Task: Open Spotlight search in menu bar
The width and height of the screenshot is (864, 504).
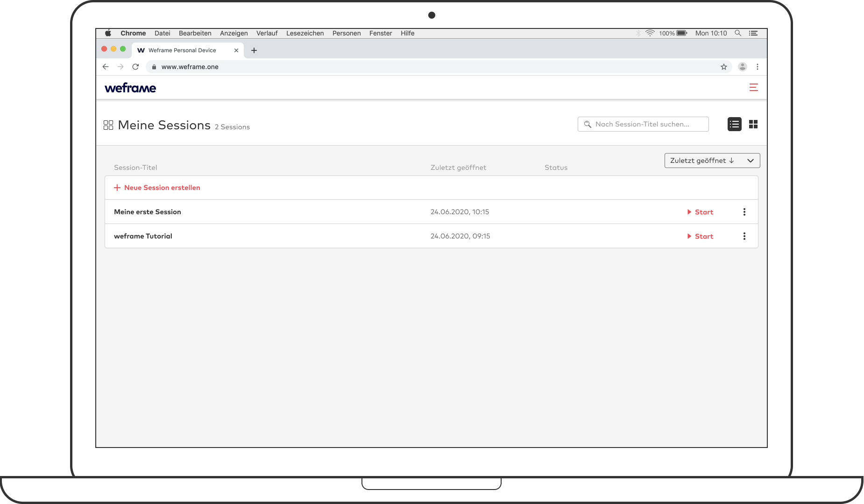Action: coord(738,33)
